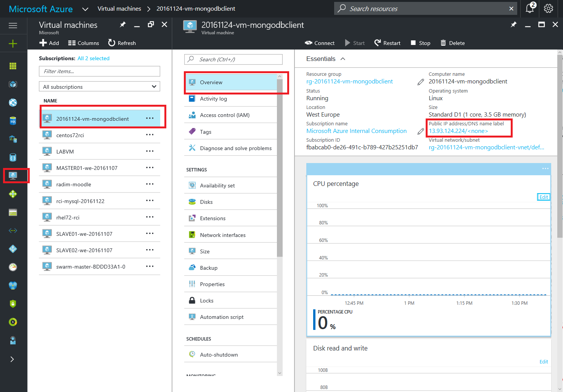Open the Auto-shutdown schedule
Viewport: 563px width, 392px height.
231,355
